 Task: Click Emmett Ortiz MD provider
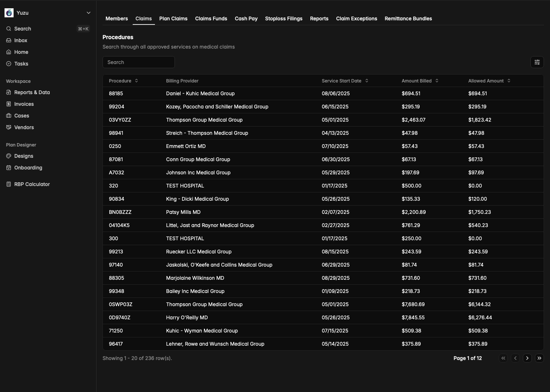[x=186, y=146]
